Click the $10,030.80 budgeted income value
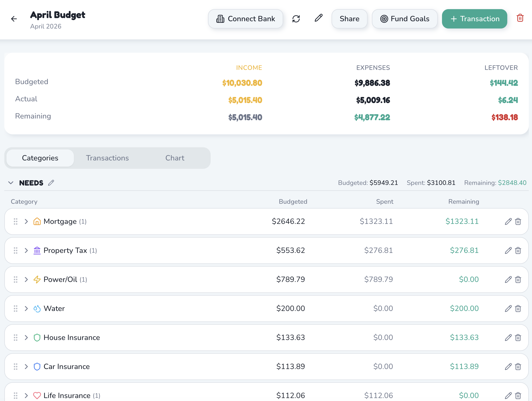The height and width of the screenshot is (401, 532). [x=242, y=83]
